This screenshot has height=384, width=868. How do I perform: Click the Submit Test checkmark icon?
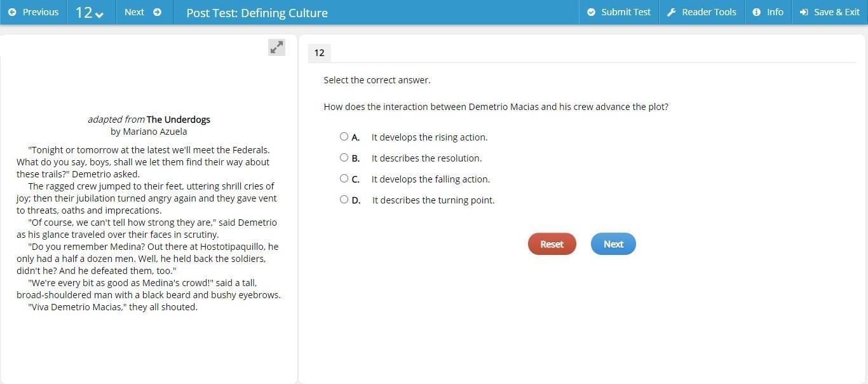[591, 12]
